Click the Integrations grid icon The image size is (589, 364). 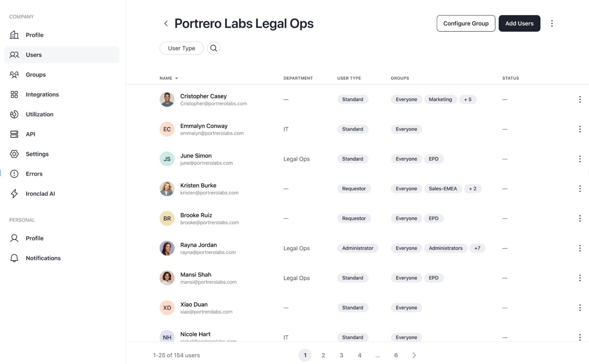[x=14, y=95]
